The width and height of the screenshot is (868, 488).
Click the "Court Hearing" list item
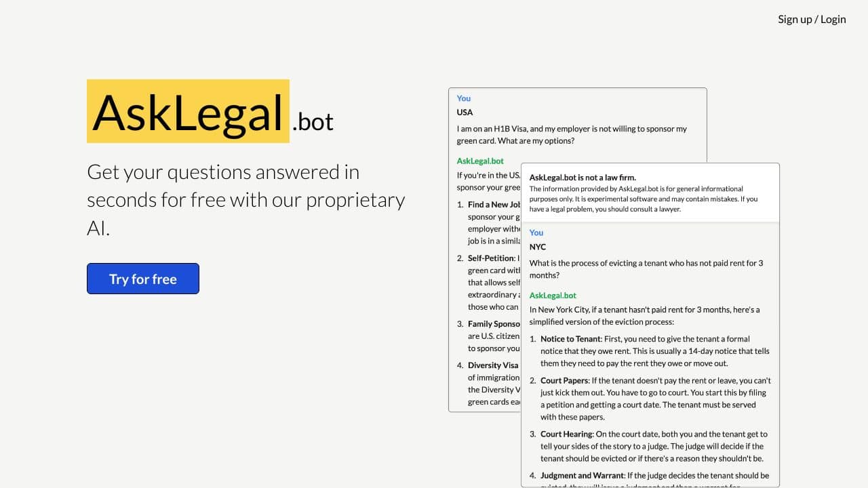(650, 446)
